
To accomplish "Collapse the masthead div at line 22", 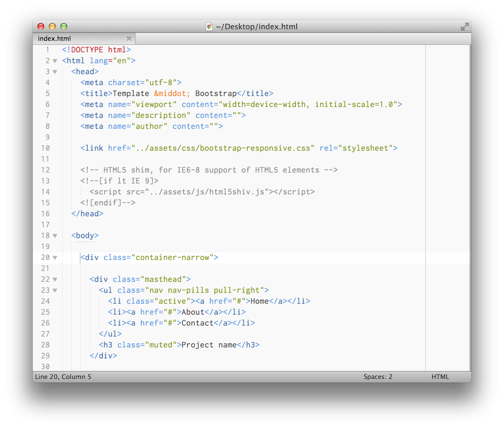I will click(55, 279).
